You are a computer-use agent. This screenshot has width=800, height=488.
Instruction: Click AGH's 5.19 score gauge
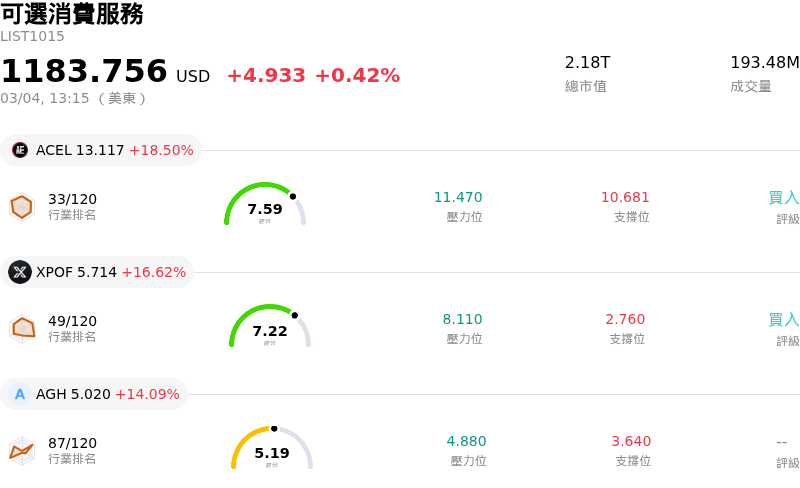272,449
